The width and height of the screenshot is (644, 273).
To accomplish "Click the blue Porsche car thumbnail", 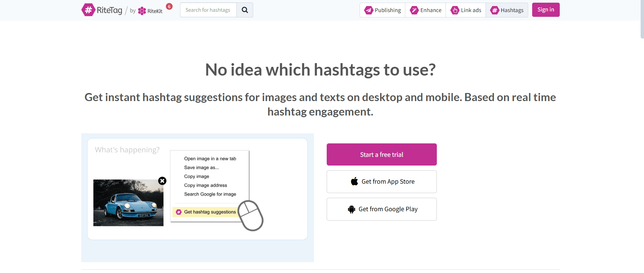I will coord(128,203).
